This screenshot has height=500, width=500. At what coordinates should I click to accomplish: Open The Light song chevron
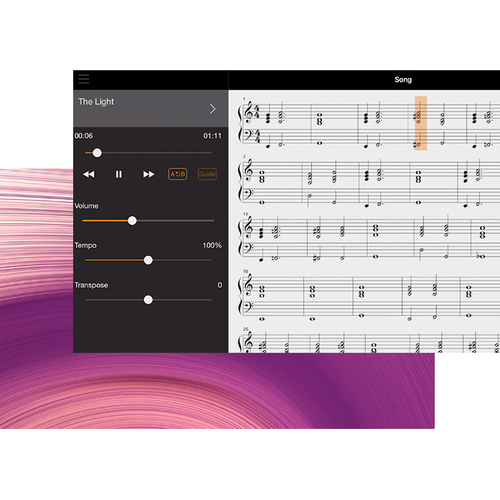point(213,109)
